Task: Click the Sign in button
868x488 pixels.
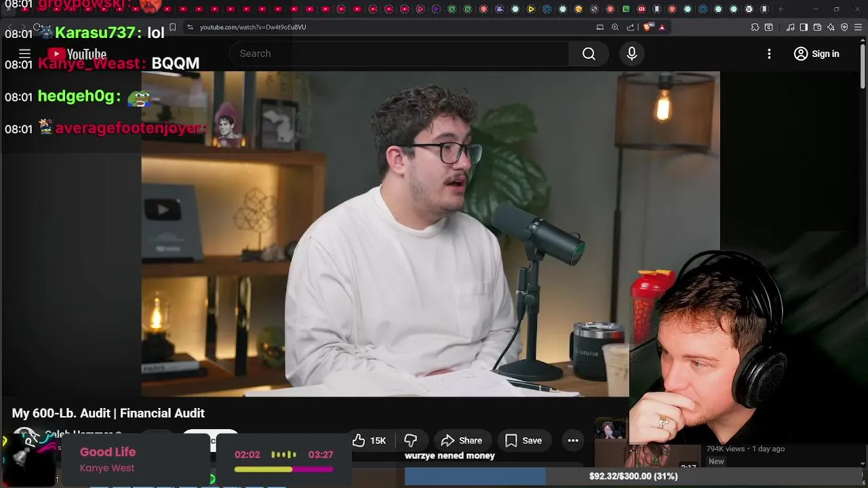Action: pyautogui.click(x=816, y=54)
